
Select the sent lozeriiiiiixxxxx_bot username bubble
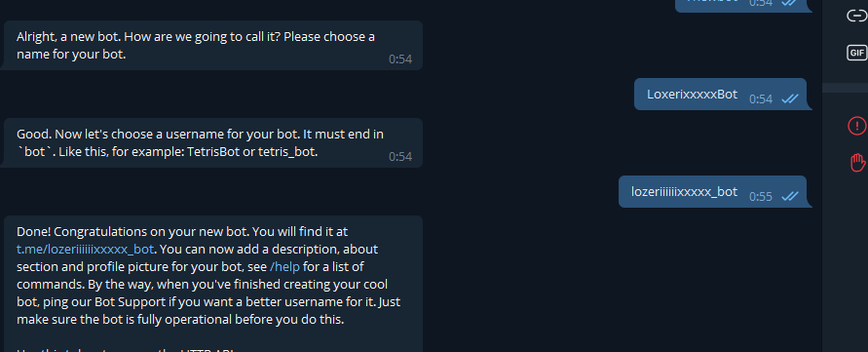(x=712, y=192)
